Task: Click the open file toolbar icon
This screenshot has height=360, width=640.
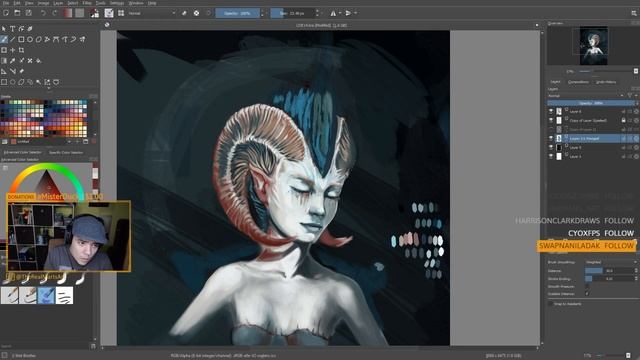Action: coord(17,13)
